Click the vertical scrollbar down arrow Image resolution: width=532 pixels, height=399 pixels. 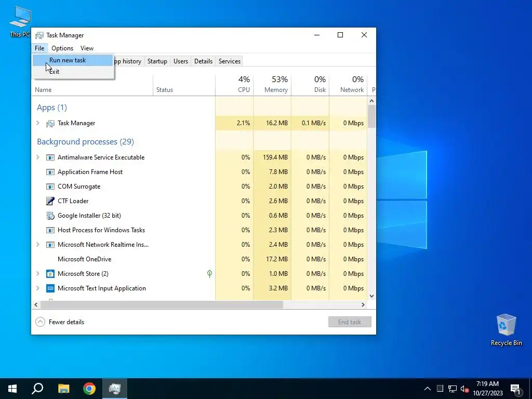(372, 296)
